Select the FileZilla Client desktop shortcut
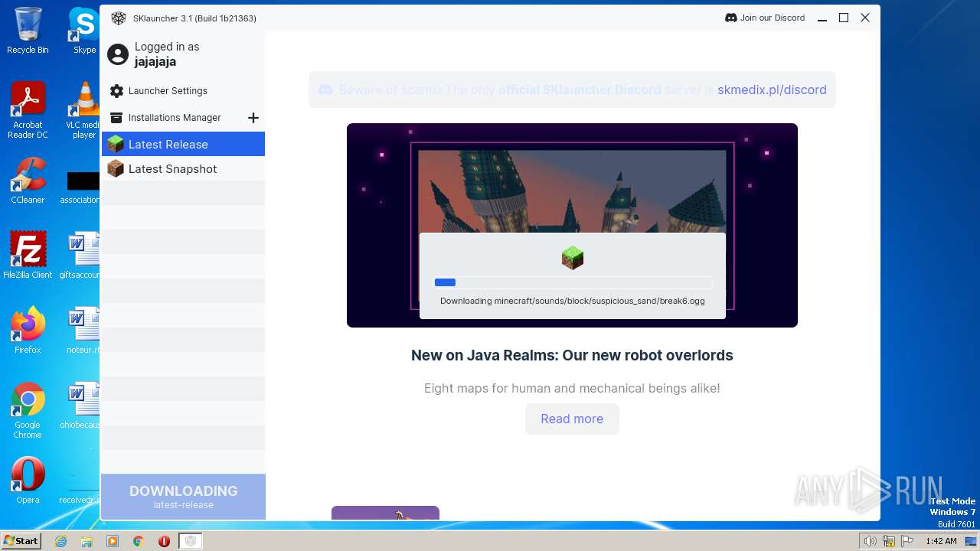The width and height of the screenshot is (980, 551). pyautogui.click(x=28, y=256)
